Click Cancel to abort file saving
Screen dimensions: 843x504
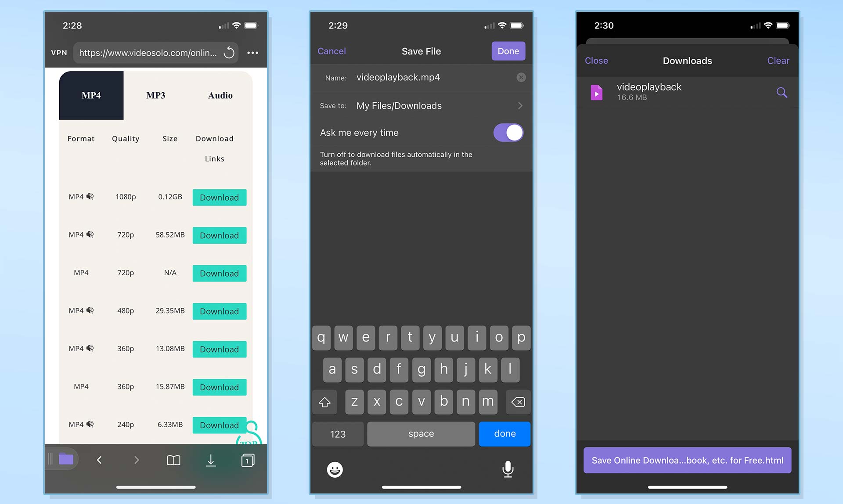(332, 50)
